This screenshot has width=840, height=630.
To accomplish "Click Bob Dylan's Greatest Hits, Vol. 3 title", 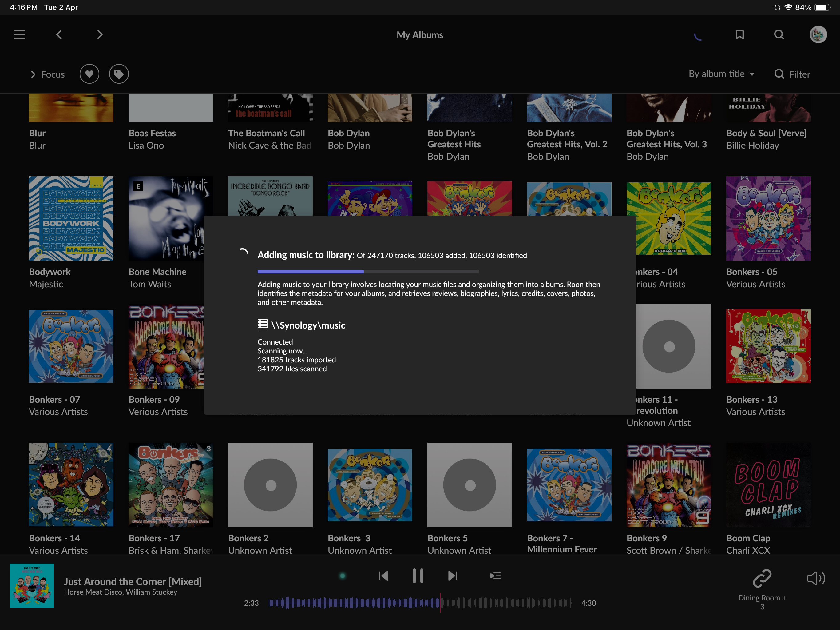I will click(667, 139).
